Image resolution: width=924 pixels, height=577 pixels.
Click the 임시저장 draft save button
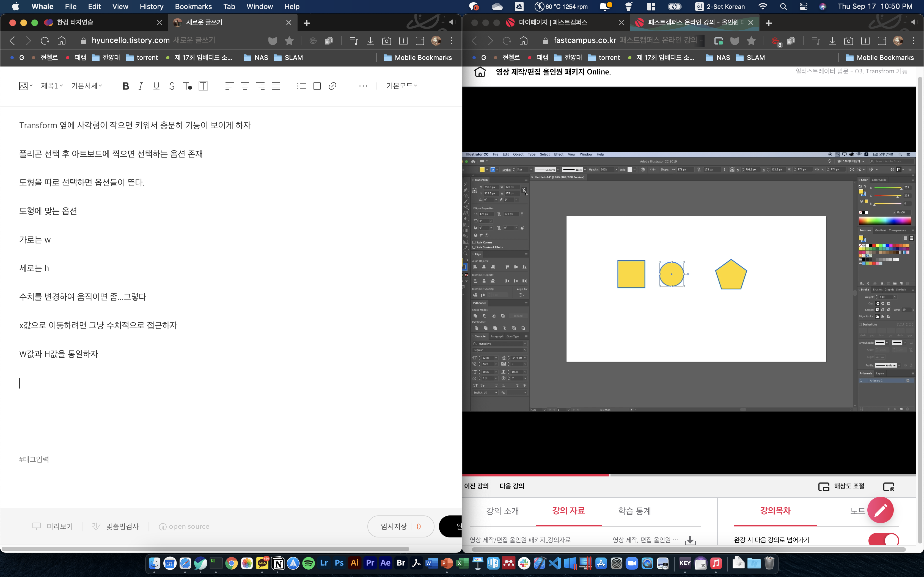pos(394,526)
